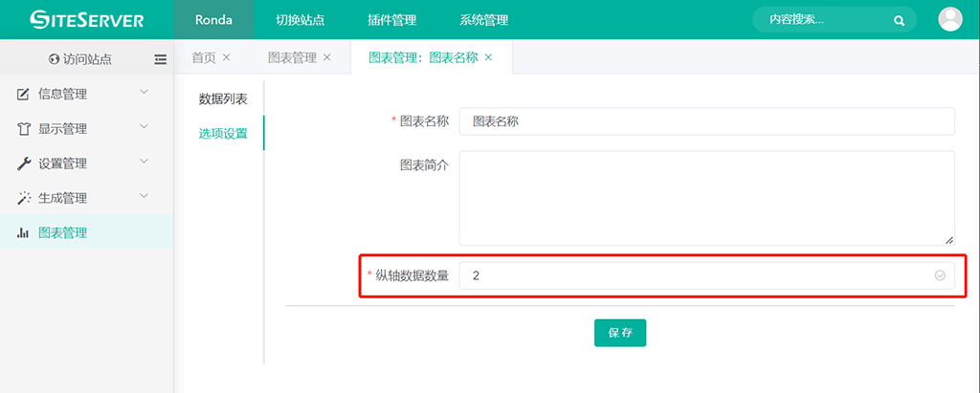This screenshot has width=980, height=393.
Task: Expand the 设置管理 menu
Action: point(86,164)
